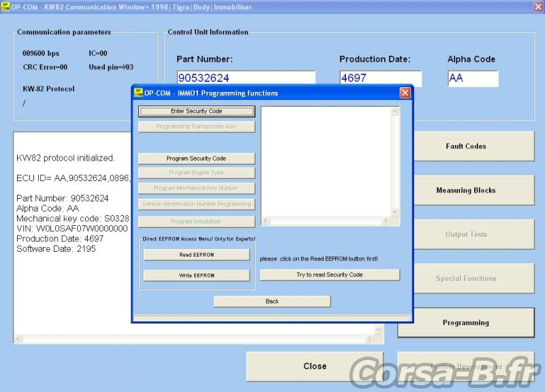
Task: Click the Part Number field
Action: [246, 78]
